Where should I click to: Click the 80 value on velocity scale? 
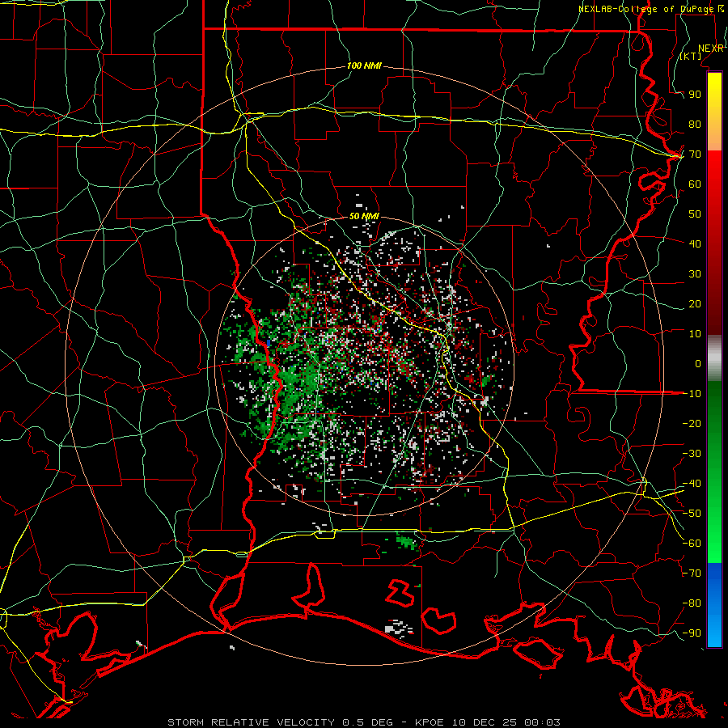click(695, 125)
